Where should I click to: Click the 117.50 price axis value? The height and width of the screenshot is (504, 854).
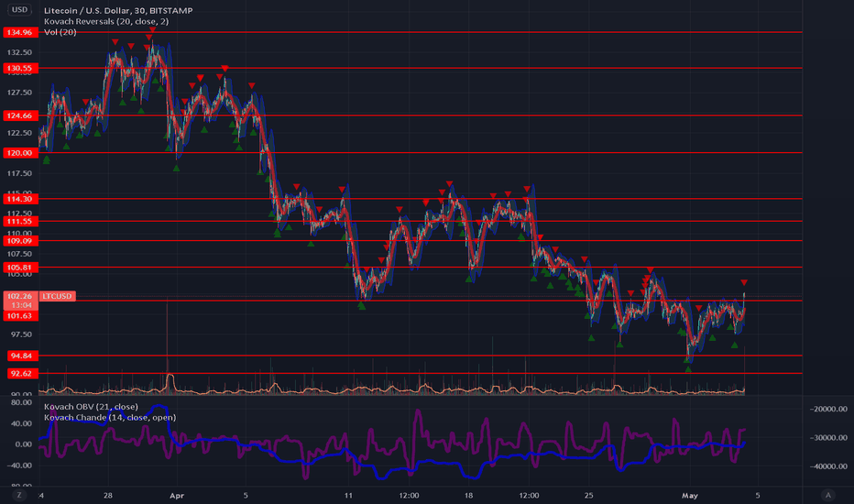coord(19,173)
